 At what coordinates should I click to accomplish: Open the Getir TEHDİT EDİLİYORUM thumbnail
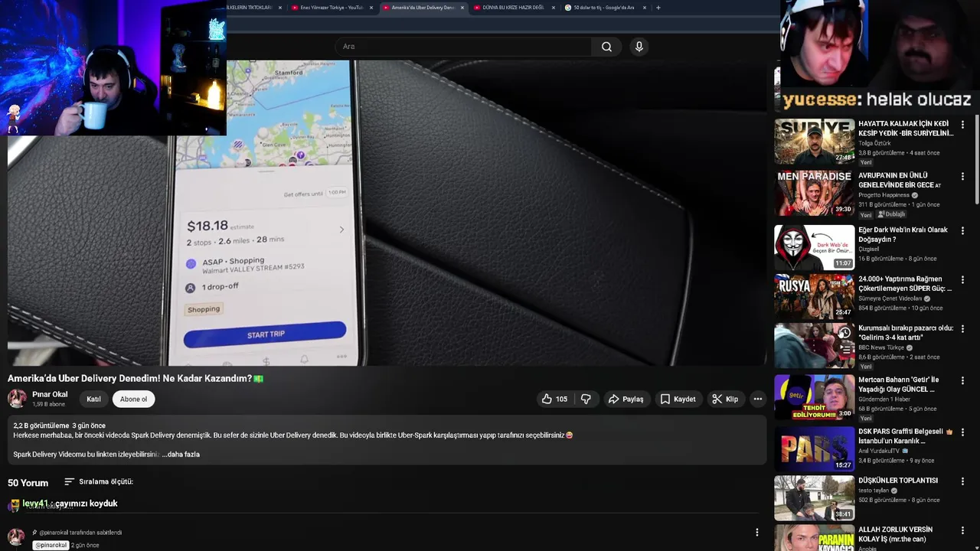(x=814, y=397)
